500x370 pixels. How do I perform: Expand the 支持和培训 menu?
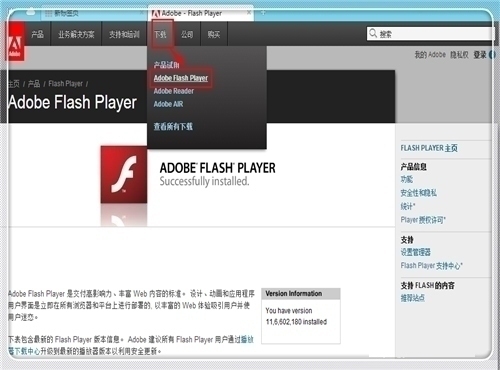point(124,34)
